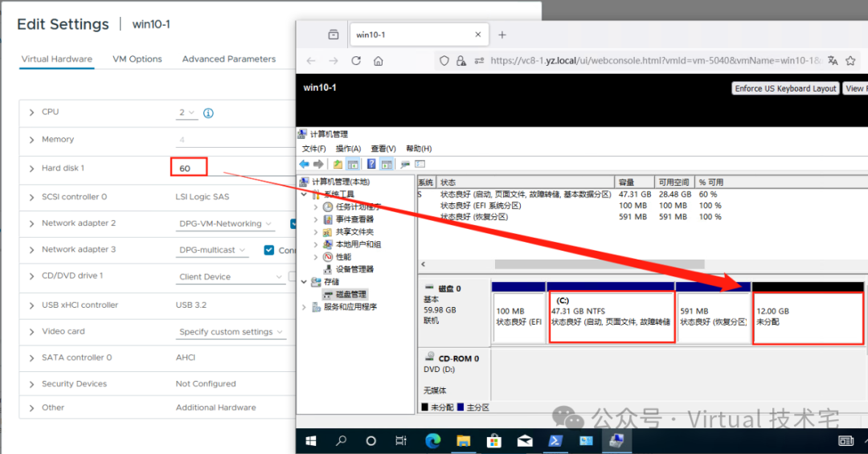Toggle Network adapter 3 Connected checkbox

coord(269,250)
